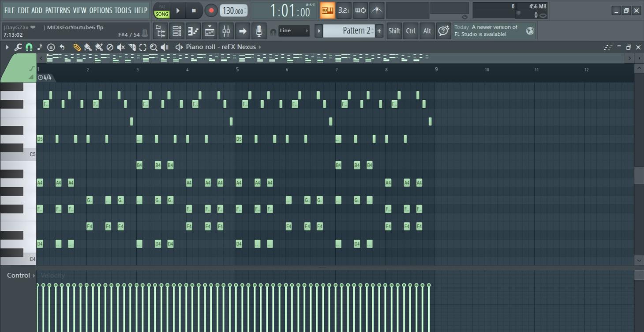Open the Pattern 2 selector

(349, 31)
